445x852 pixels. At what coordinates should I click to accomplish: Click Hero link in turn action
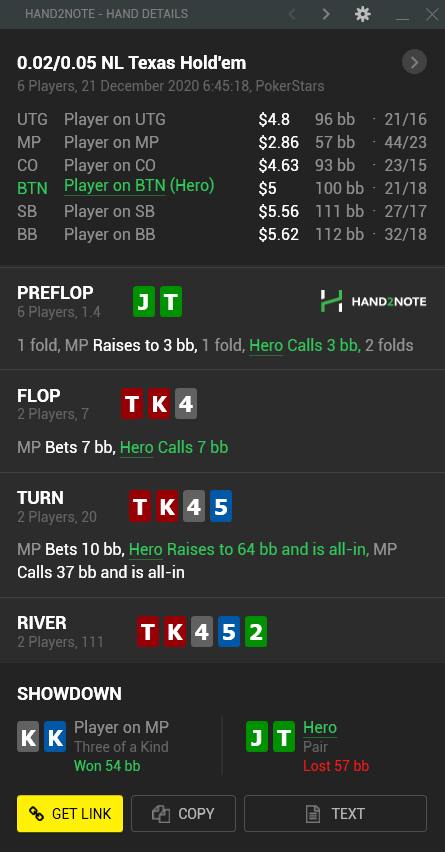[x=146, y=550]
